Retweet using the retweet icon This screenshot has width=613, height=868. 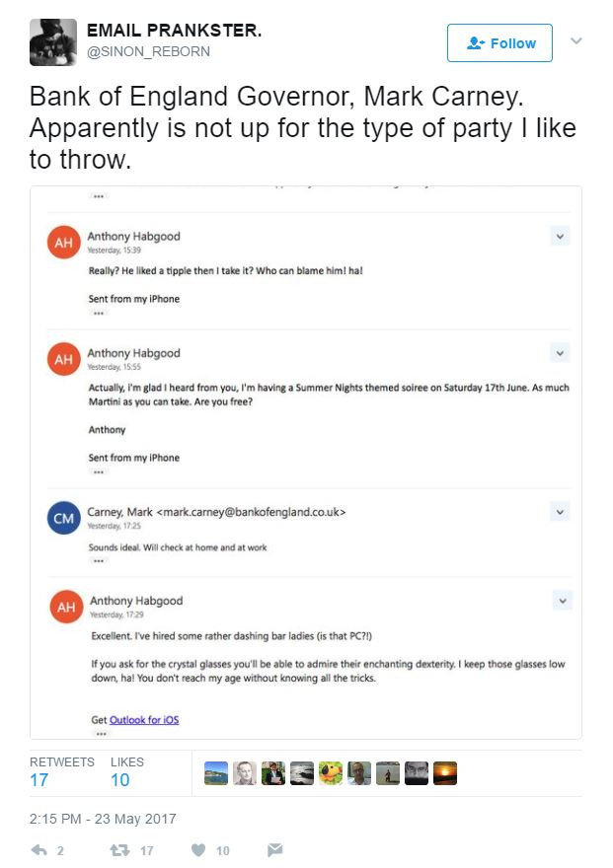coord(120,849)
